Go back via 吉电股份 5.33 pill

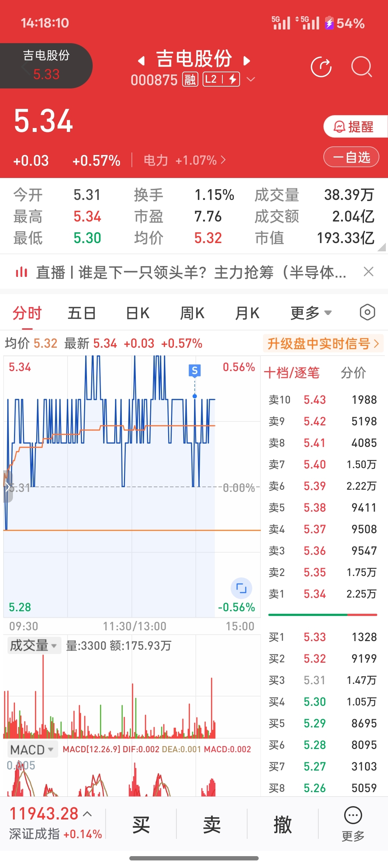(x=46, y=66)
